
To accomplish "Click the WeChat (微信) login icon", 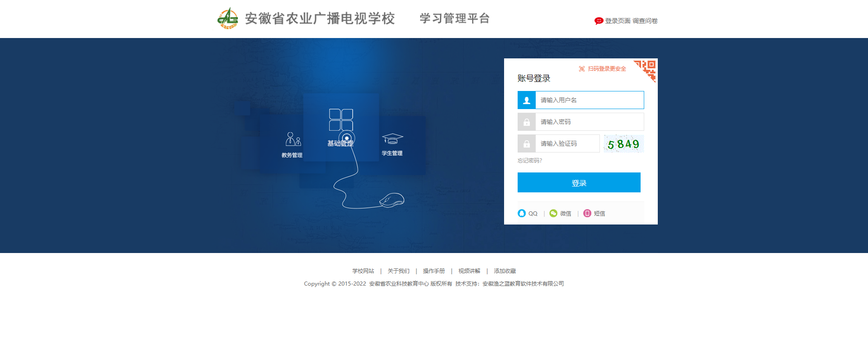I will (x=553, y=213).
